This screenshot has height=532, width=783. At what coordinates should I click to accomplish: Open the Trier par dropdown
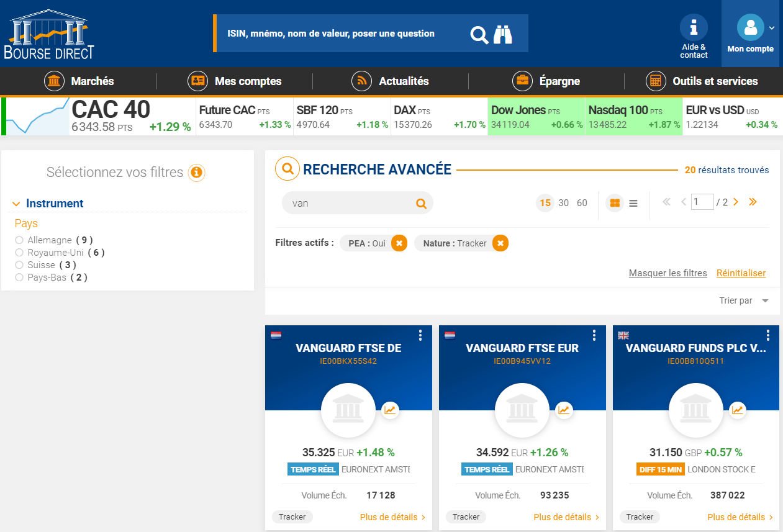(x=744, y=300)
